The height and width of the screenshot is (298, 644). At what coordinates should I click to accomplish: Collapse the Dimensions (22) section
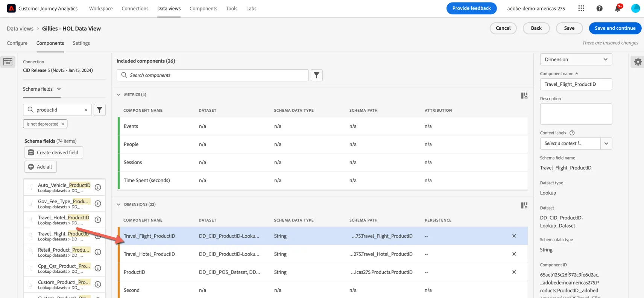(x=118, y=205)
